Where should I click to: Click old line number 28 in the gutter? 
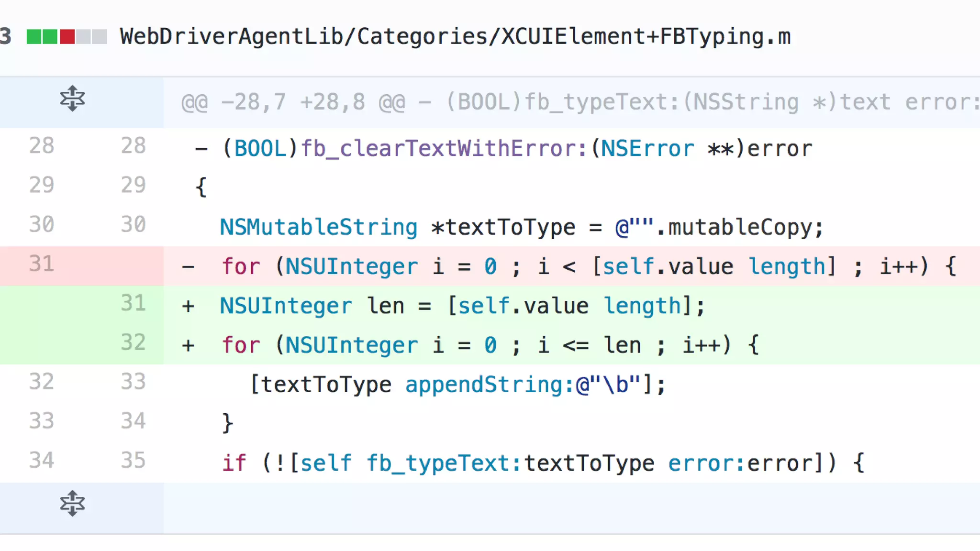pos(41,145)
